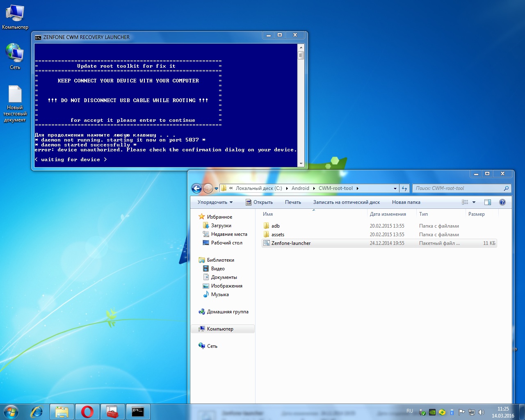Click the toolbox app in the taskbar
This screenshot has width=525, height=420.
pyautogui.click(x=112, y=411)
